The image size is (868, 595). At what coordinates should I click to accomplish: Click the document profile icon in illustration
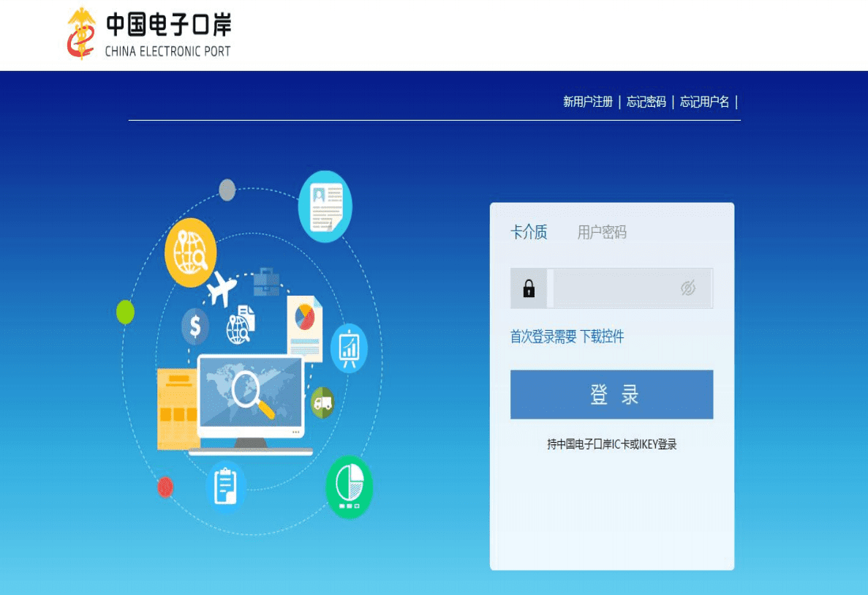325,206
